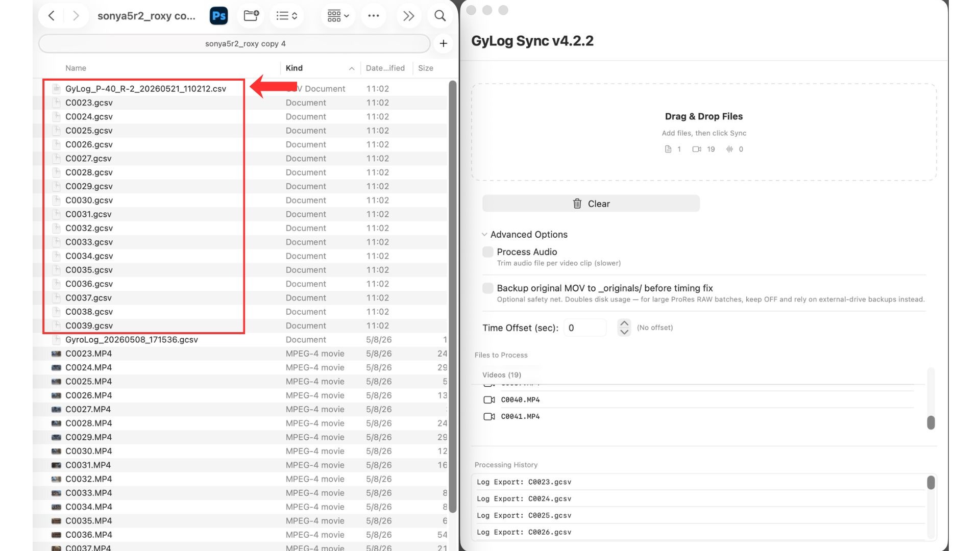The height and width of the screenshot is (551, 980).
Task: Click the Finder window title sonya5r2_roxy
Action: coord(146,16)
